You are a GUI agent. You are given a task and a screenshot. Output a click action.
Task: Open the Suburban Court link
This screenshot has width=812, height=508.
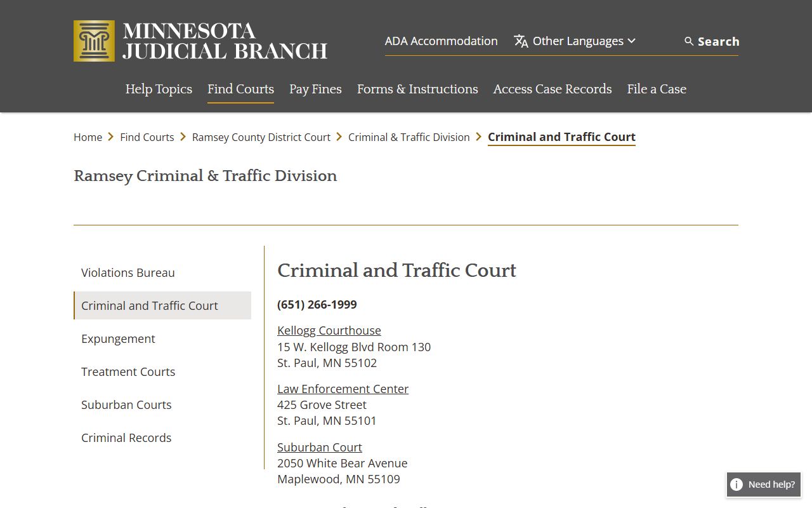tap(320, 447)
